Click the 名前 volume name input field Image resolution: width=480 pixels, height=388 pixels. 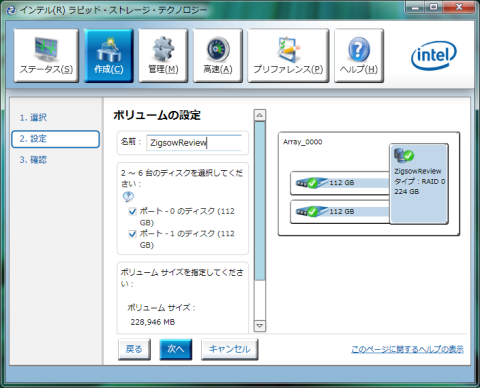click(x=194, y=143)
